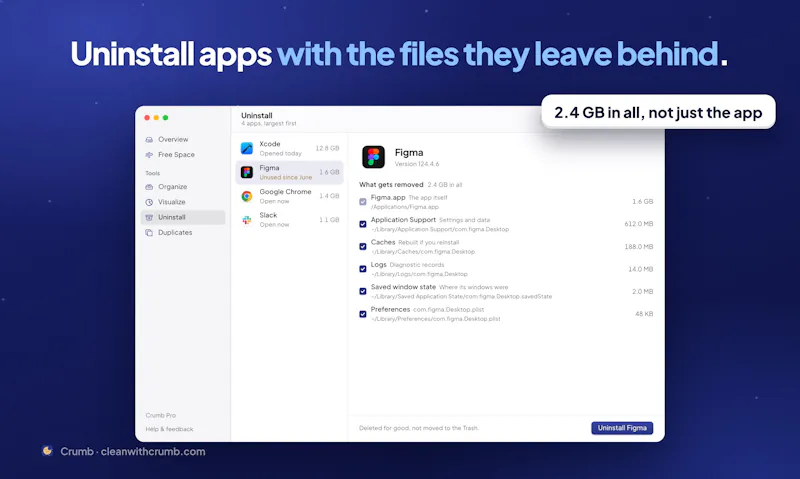Image resolution: width=800 pixels, height=479 pixels.
Task: Select Organize in the Tools list
Action: click(x=183, y=187)
